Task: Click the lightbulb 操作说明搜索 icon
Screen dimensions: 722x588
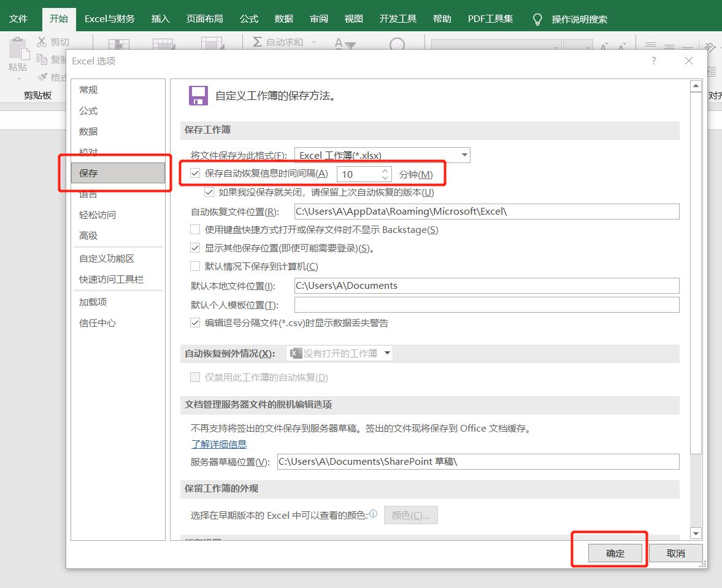Action: (537, 19)
